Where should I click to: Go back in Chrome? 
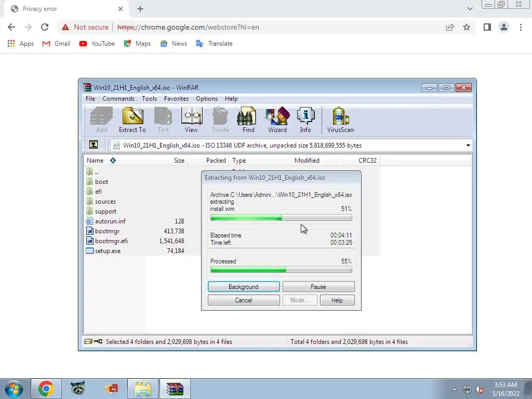tap(11, 27)
